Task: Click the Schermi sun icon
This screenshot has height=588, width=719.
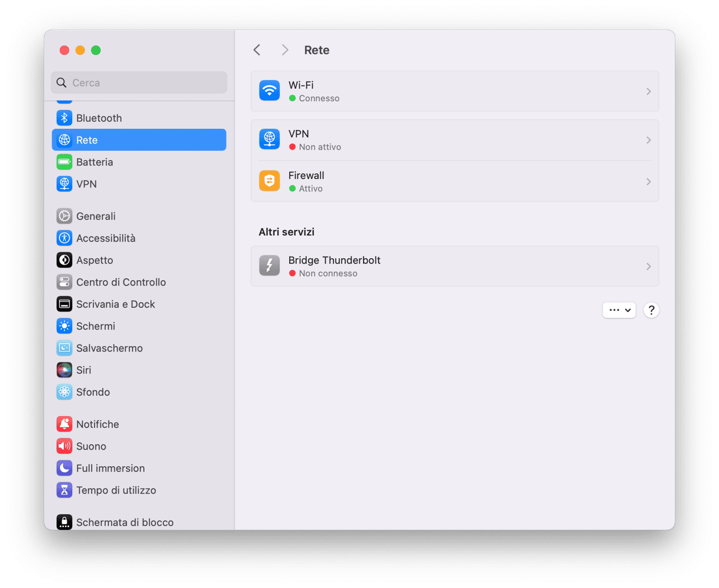Action: [64, 326]
